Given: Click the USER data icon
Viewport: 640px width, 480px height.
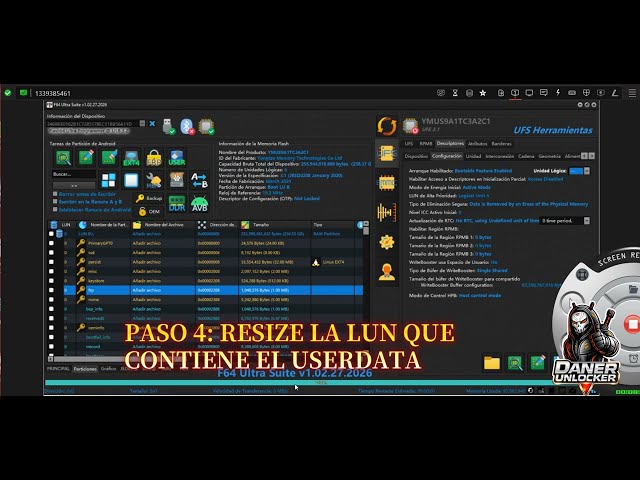Looking at the screenshot, I should (x=177, y=158).
